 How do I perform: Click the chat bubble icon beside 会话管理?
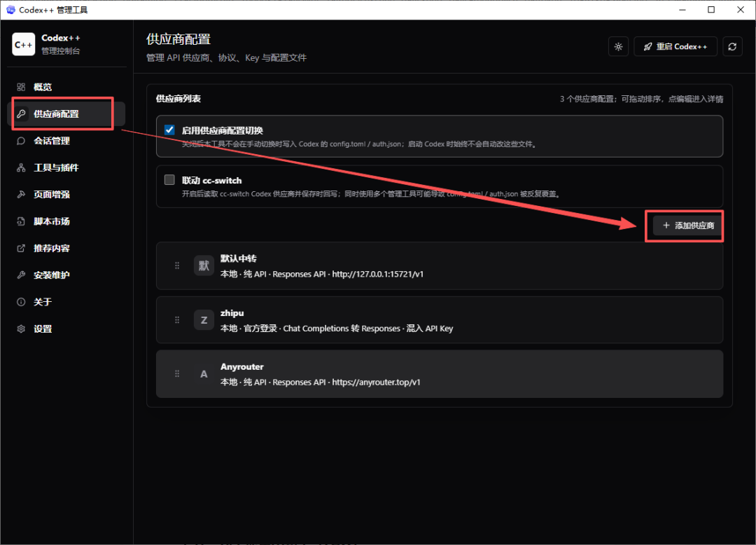[x=21, y=141]
